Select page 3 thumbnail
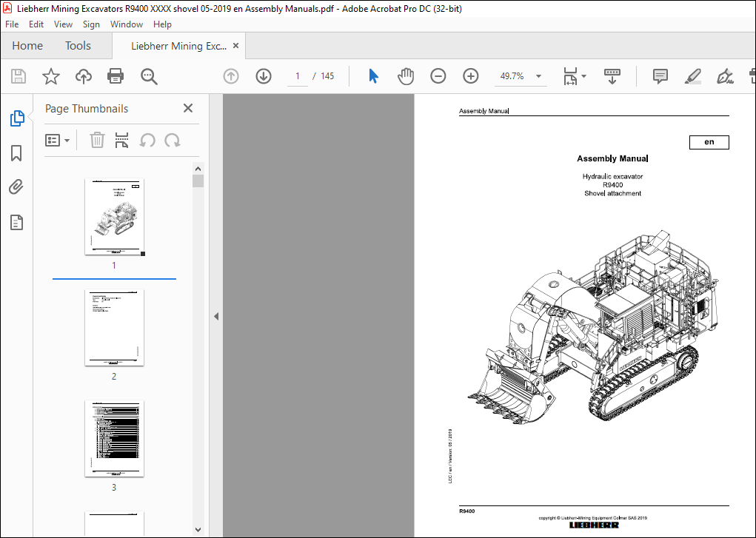The image size is (756, 538). (114, 438)
